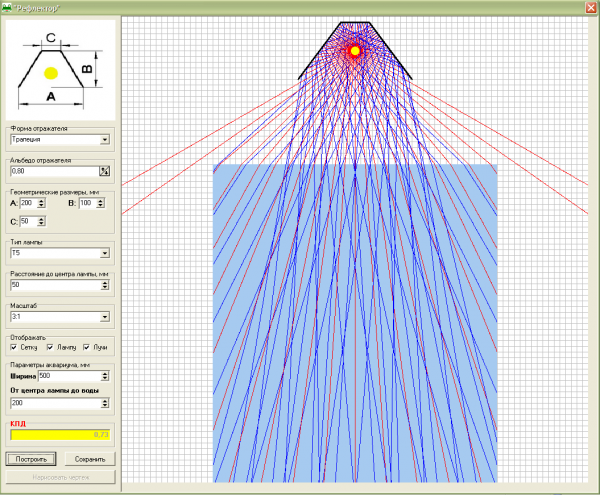The width and height of the screenshot is (600, 495).
Task: Click the trapezoid reflector diagram preview
Action: click(x=60, y=70)
